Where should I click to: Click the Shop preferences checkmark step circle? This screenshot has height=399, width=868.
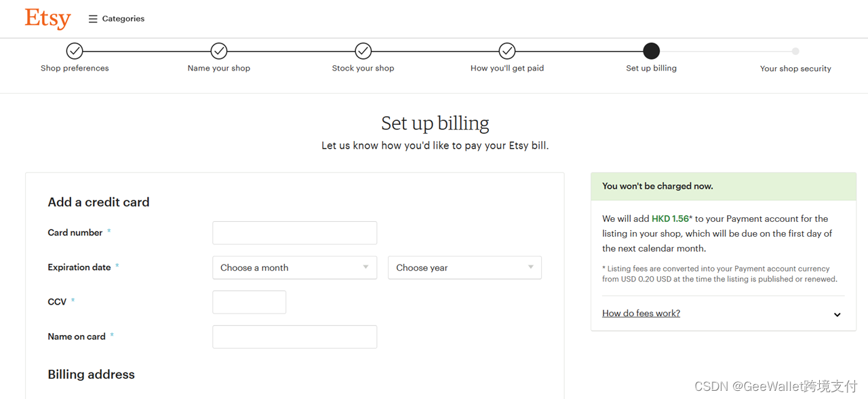(75, 51)
